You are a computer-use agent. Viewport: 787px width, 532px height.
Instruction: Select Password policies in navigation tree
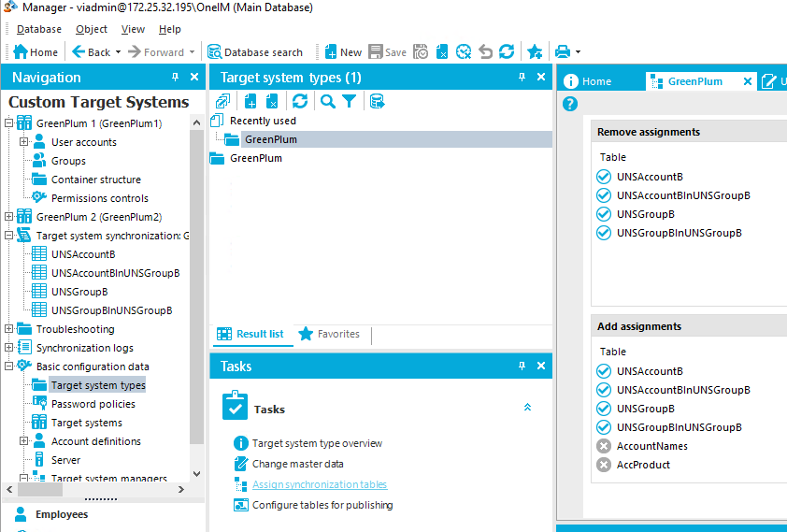pos(93,404)
